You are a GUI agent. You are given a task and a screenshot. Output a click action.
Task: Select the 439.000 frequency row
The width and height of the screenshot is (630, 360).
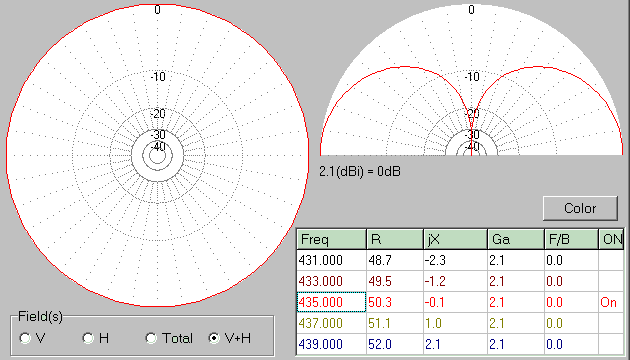460,344
